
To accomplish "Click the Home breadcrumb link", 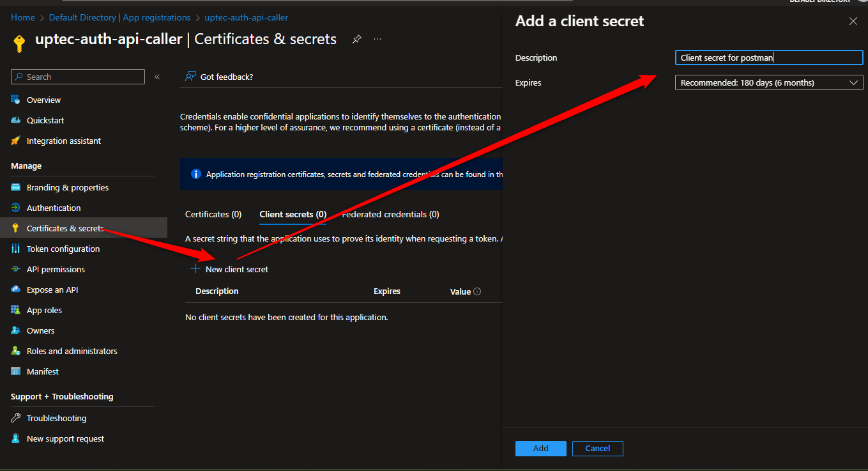I will pos(23,17).
